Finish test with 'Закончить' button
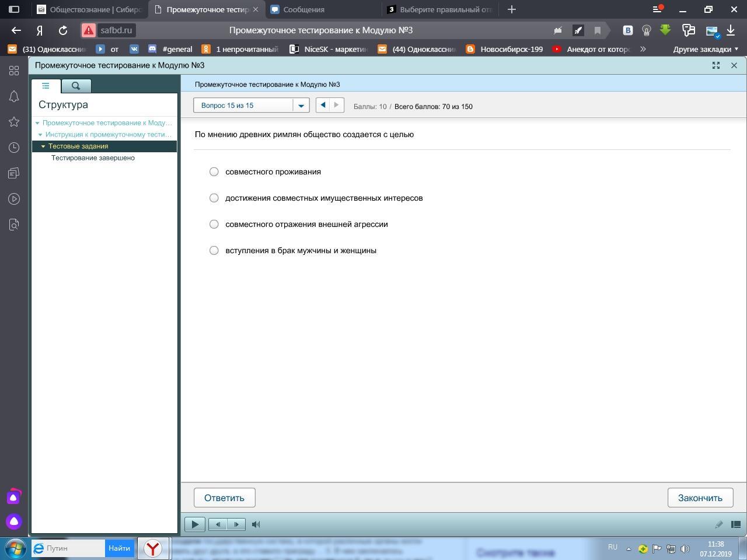The image size is (747, 560). click(x=700, y=498)
